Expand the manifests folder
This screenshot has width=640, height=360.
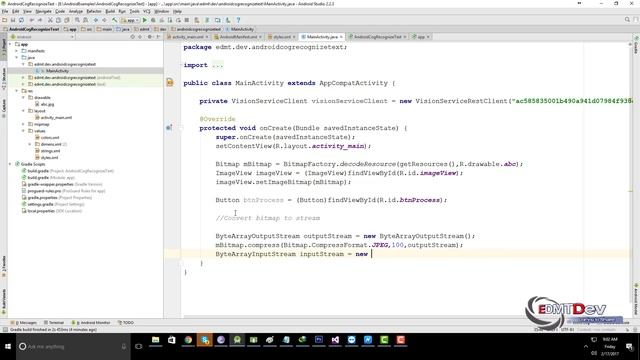coord(17,51)
